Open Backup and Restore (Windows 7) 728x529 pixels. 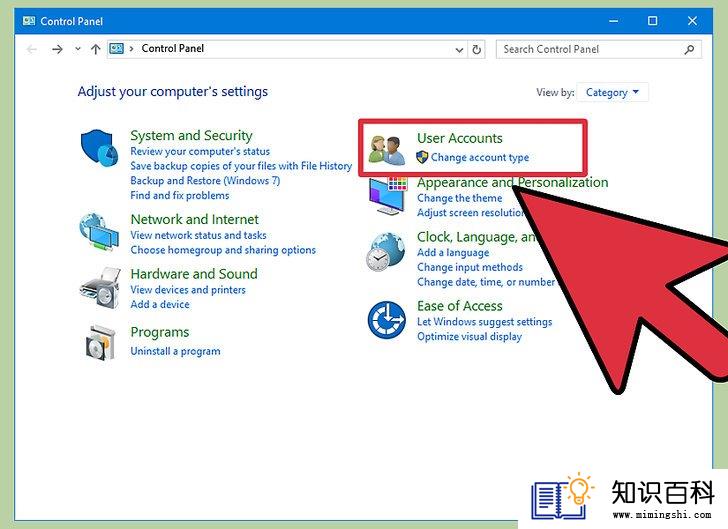[205, 181]
